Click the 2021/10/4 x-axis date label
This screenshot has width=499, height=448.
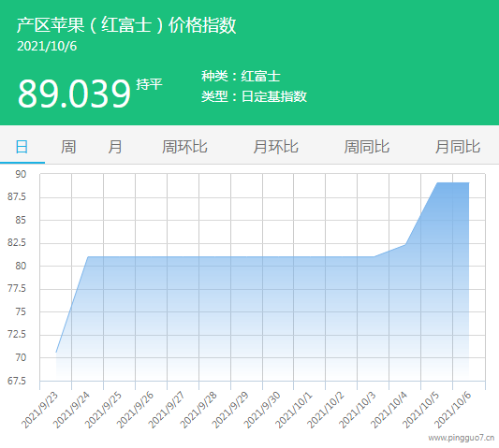click(389, 411)
